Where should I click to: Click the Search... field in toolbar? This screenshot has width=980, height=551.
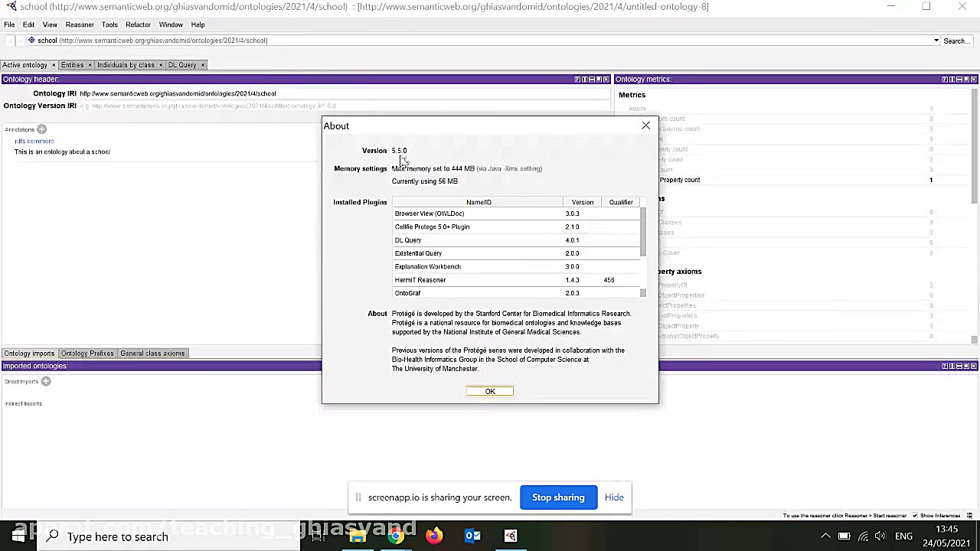957,41
